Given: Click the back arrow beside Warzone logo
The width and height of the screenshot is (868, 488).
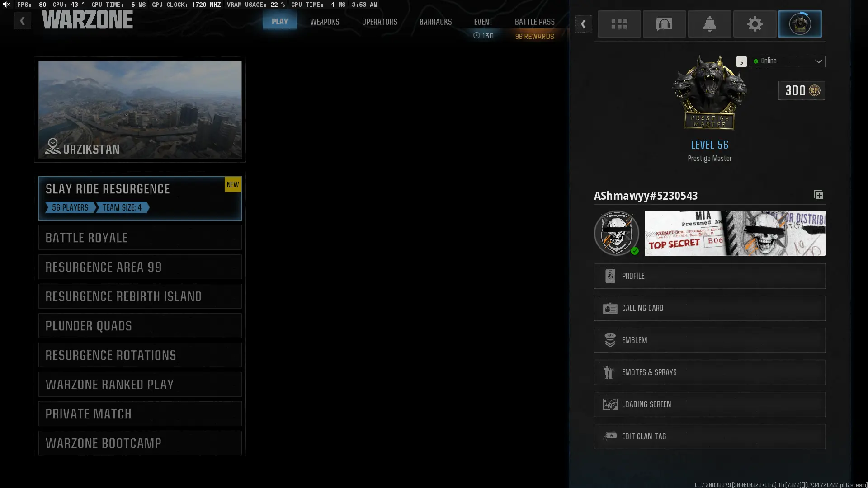Looking at the screenshot, I should click(x=22, y=21).
